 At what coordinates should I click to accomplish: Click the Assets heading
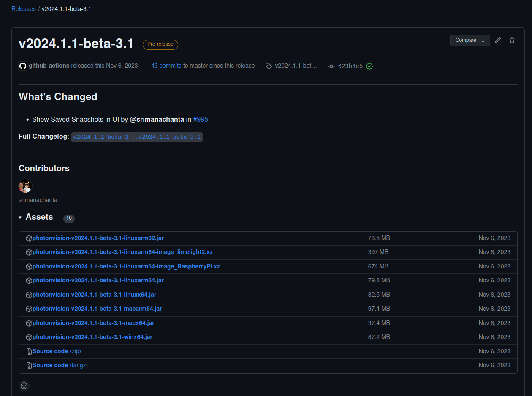pyautogui.click(x=39, y=217)
